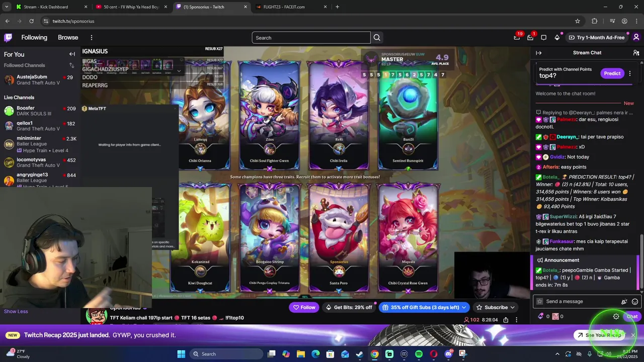
Task: Open Bits cheer icon in message box
Action: click(x=624, y=302)
